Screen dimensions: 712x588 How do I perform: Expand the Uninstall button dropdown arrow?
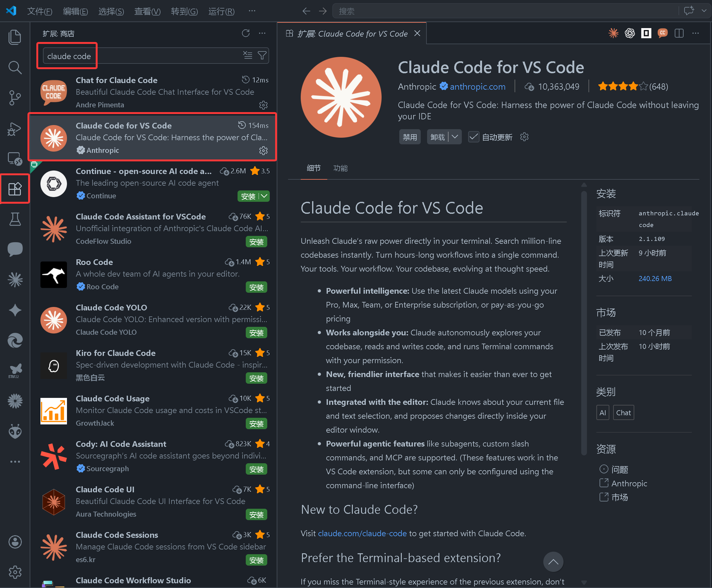tap(455, 137)
